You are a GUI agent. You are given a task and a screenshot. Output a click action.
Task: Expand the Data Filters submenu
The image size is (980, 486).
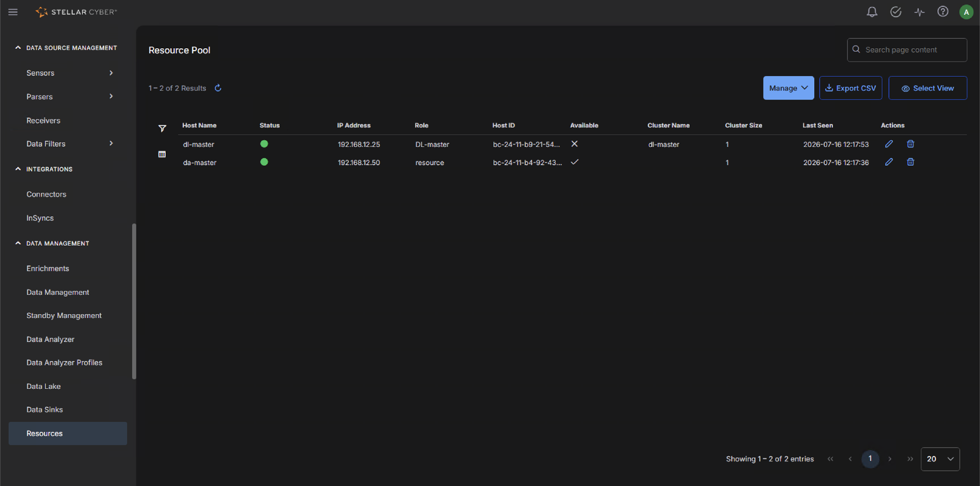pos(111,143)
